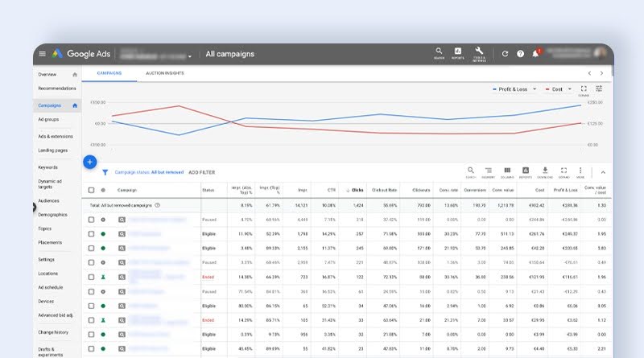Check the row with 61 clicks

91,291
